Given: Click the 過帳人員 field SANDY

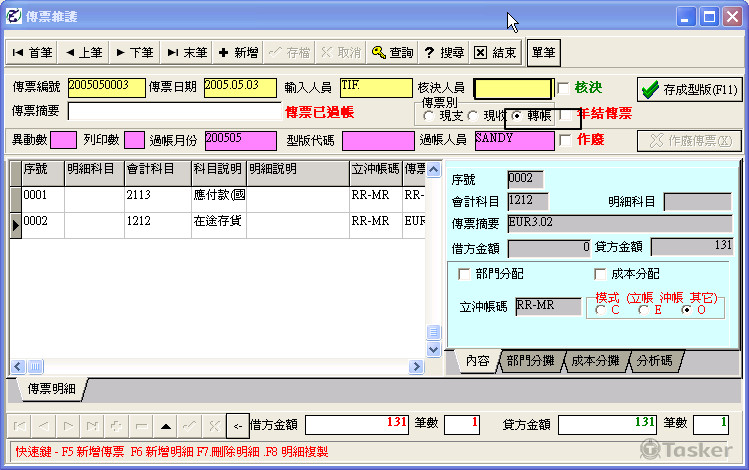Looking at the screenshot, I should pyautogui.click(x=514, y=141).
